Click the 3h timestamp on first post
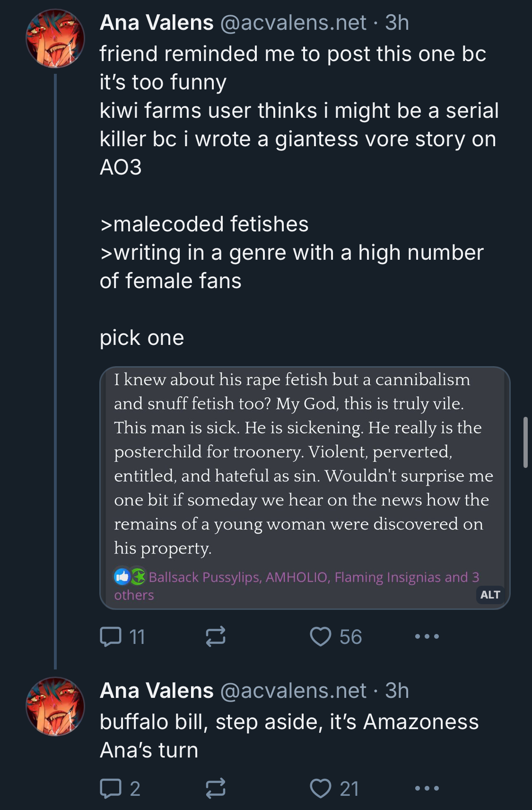Image resolution: width=532 pixels, height=810 pixels. (x=397, y=23)
